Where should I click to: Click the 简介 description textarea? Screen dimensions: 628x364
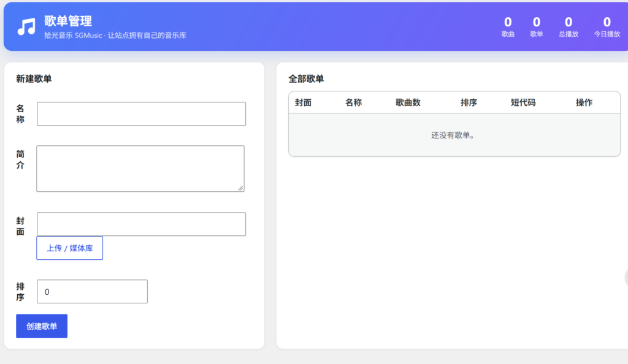(140, 169)
